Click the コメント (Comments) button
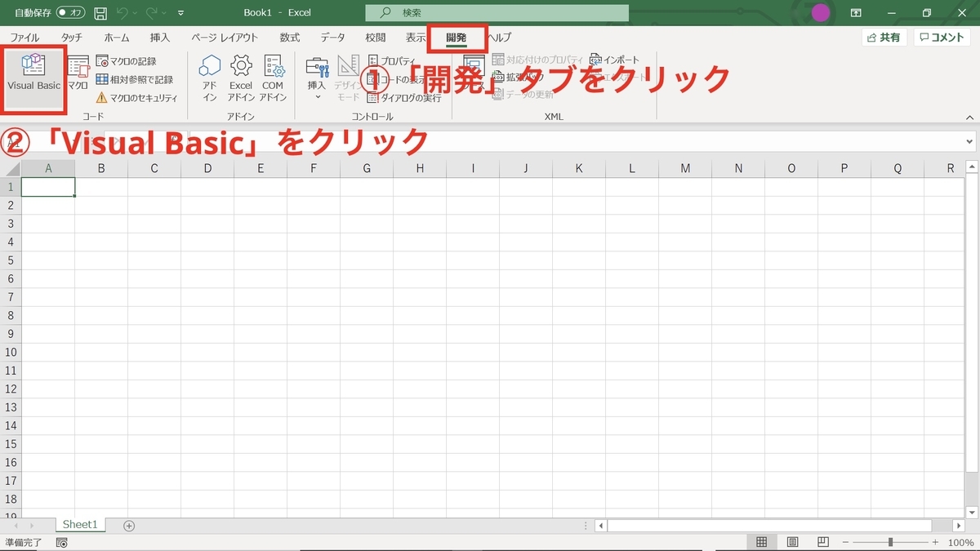980x551 pixels. (x=942, y=38)
